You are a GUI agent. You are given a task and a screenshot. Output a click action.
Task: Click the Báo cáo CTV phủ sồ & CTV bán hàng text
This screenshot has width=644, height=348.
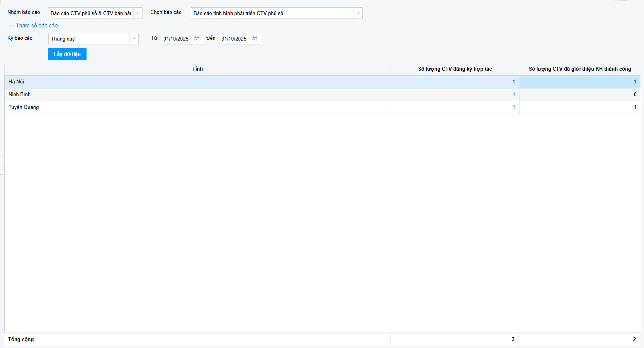pos(91,13)
